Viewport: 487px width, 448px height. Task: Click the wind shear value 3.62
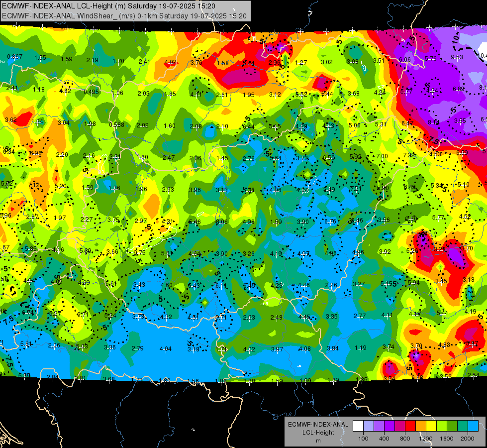point(11,119)
